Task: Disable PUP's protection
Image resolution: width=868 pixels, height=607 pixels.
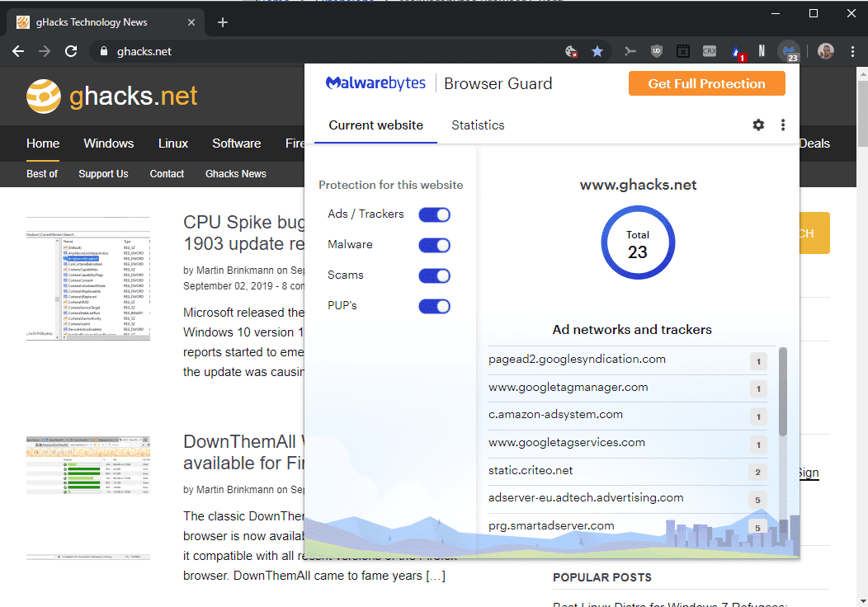Action: (x=434, y=306)
